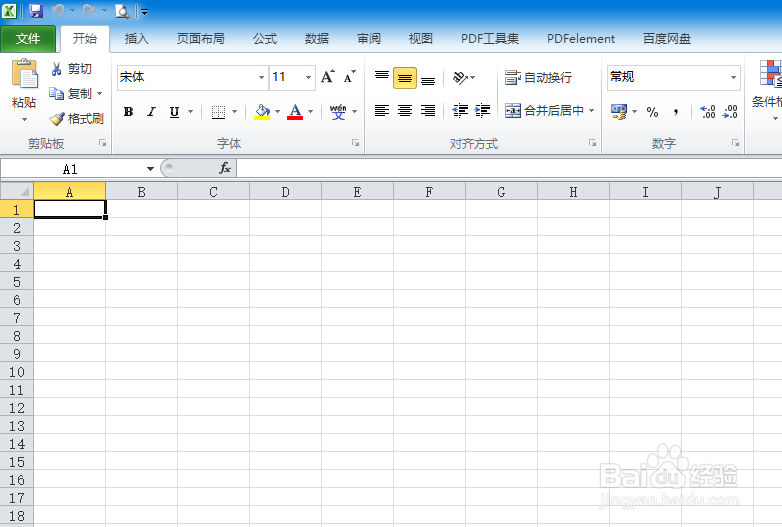Open the Name Box dropdown arrow

click(x=150, y=169)
